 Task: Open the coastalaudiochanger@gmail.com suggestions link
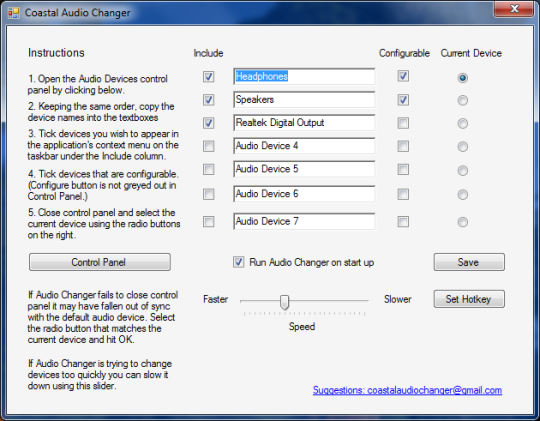(x=407, y=390)
